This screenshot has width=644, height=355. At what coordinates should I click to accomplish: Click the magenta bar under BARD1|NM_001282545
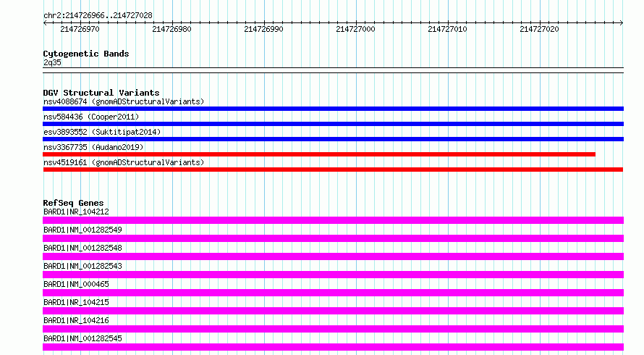[x=333, y=347]
